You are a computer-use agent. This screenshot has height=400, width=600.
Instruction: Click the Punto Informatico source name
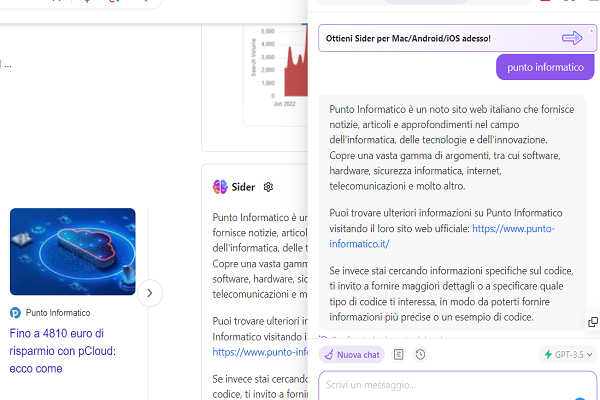click(x=58, y=313)
